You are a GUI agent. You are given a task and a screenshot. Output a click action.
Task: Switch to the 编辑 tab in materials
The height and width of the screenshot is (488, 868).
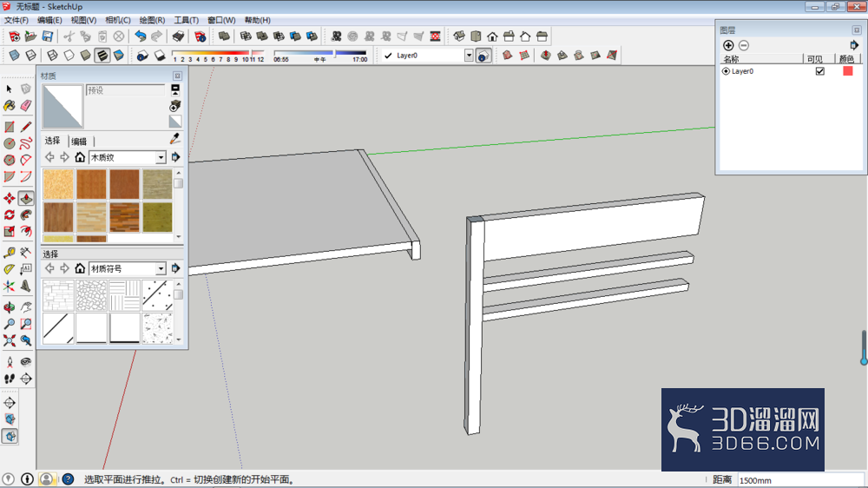pos(79,142)
